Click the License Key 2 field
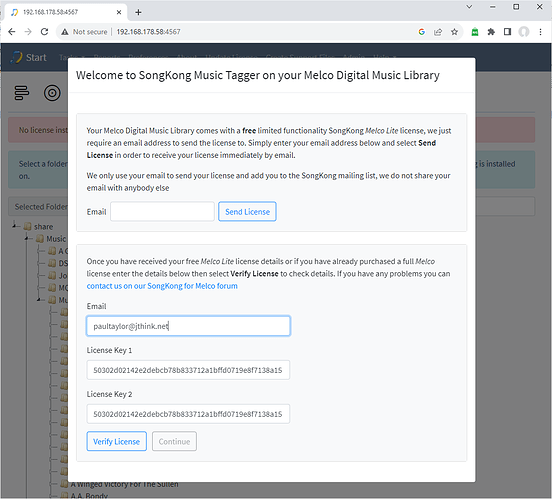 [188, 414]
